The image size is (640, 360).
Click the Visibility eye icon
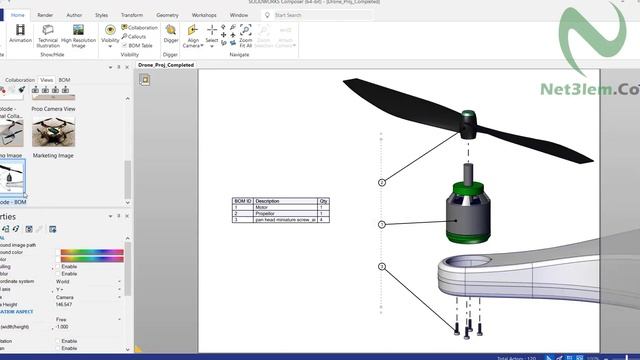[110, 30]
